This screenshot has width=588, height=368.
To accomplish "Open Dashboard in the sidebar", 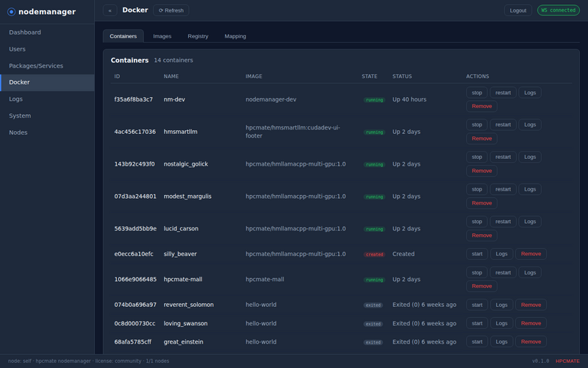I will 47,32.
